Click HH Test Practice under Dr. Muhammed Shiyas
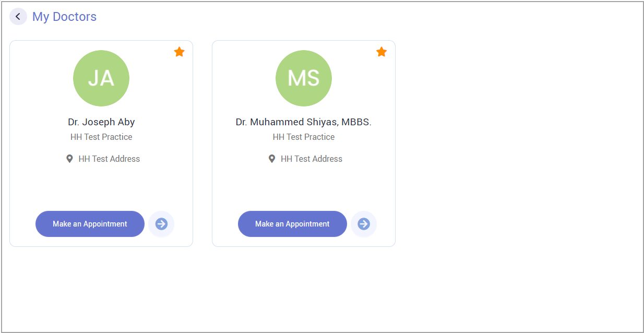The height and width of the screenshot is (333, 644). click(304, 137)
